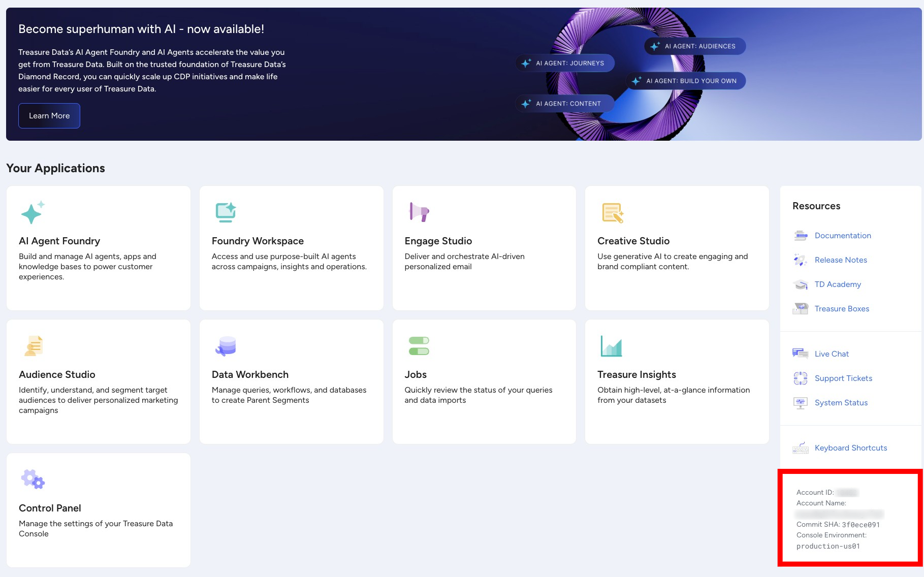The height and width of the screenshot is (577, 924).
Task: Click the Data Workbench database icon
Action: (x=226, y=346)
